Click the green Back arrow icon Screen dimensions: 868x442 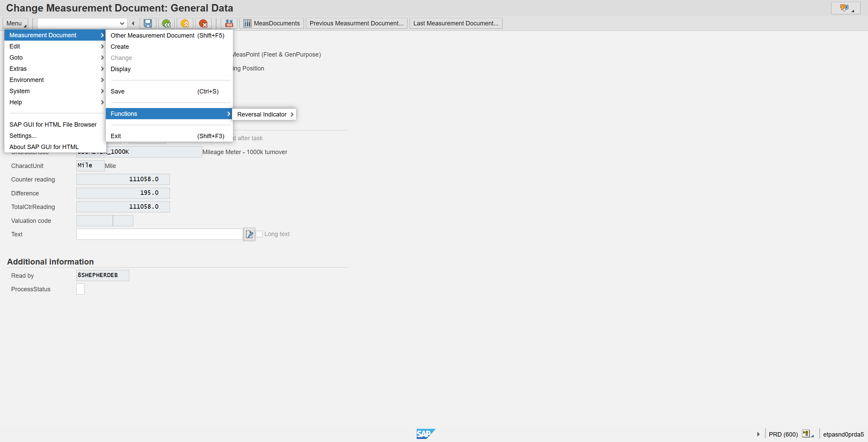click(x=166, y=23)
